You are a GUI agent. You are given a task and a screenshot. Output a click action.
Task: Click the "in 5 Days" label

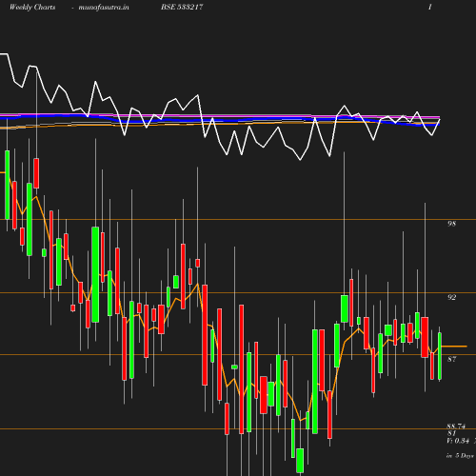pos(460,456)
